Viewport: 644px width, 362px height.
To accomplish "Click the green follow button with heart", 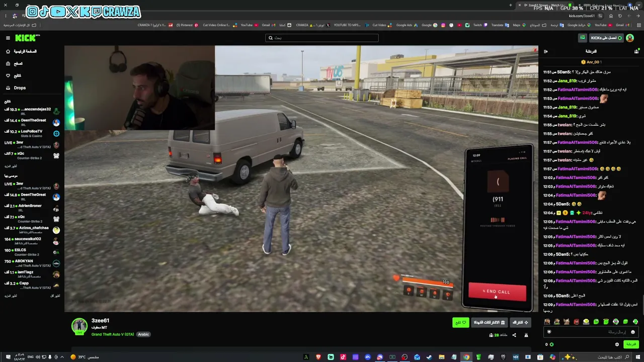I will pos(461,322).
